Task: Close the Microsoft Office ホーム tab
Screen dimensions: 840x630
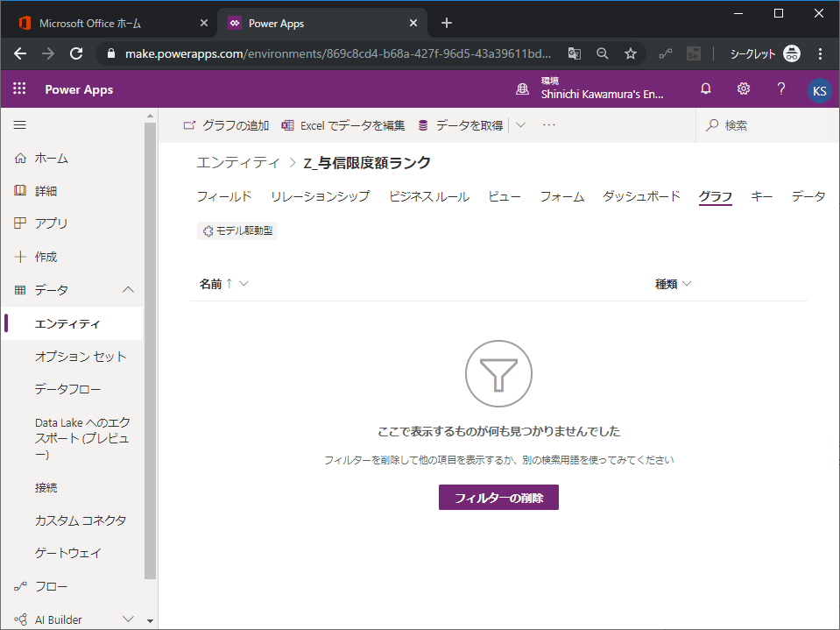Action: click(x=203, y=23)
